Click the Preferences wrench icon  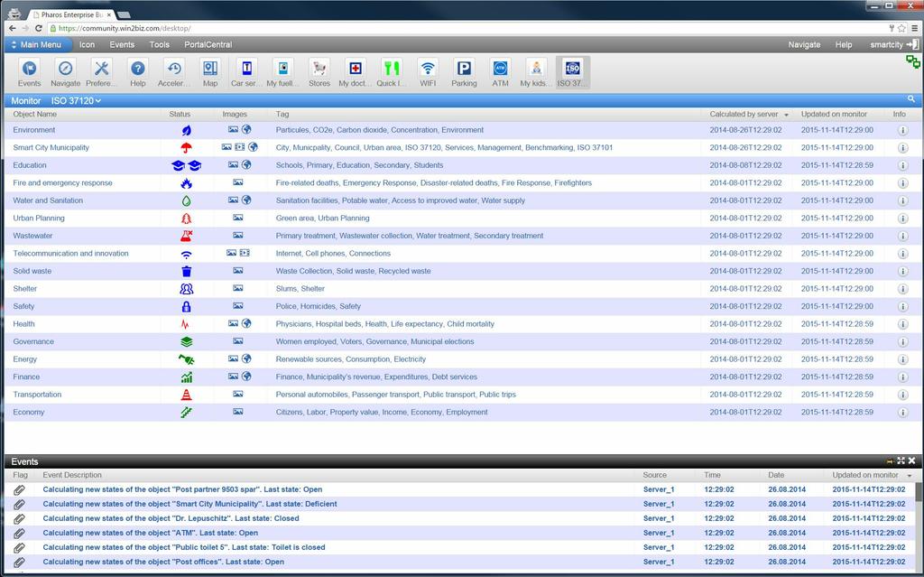tap(101, 71)
